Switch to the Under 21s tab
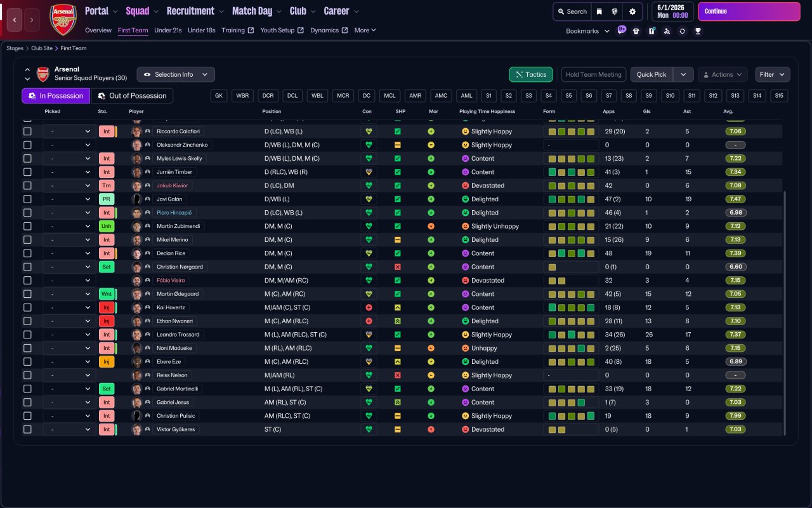The height and width of the screenshot is (508, 812). 168,30
